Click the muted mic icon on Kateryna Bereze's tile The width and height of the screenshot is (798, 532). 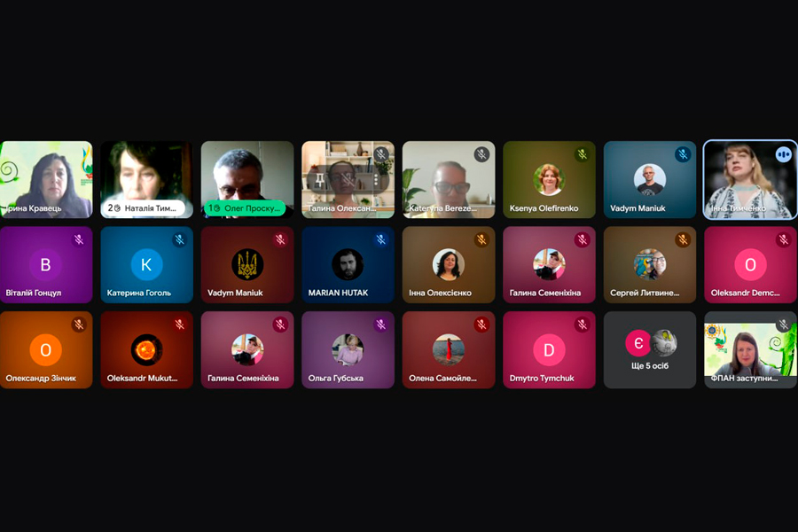point(481,154)
